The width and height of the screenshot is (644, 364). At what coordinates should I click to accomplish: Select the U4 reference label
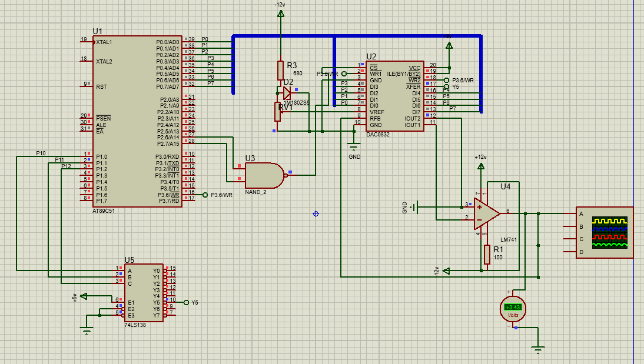coord(506,187)
